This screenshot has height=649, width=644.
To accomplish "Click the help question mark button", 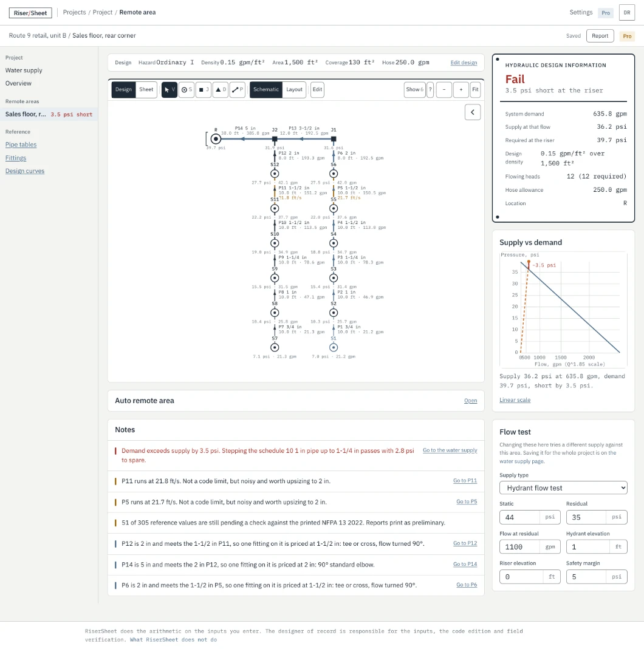I will pyautogui.click(x=430, y=90).
